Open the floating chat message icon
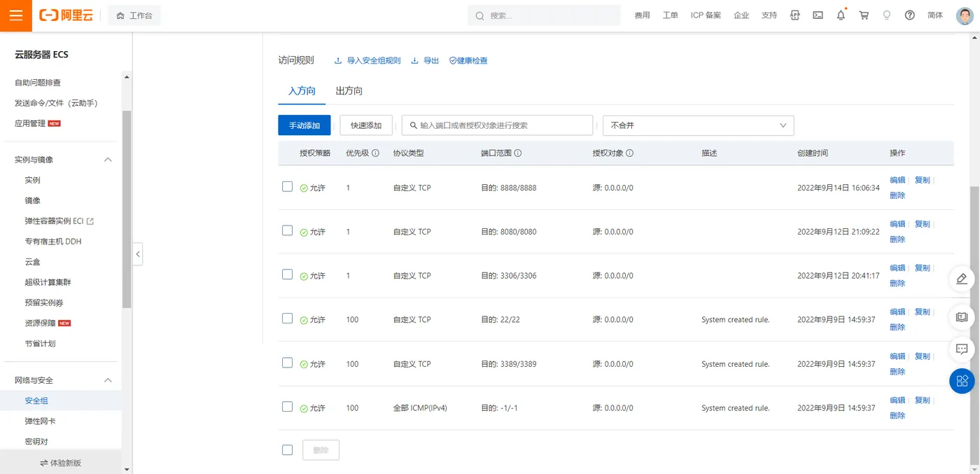This screenshot has height=474, width=980. click(962, 349)
